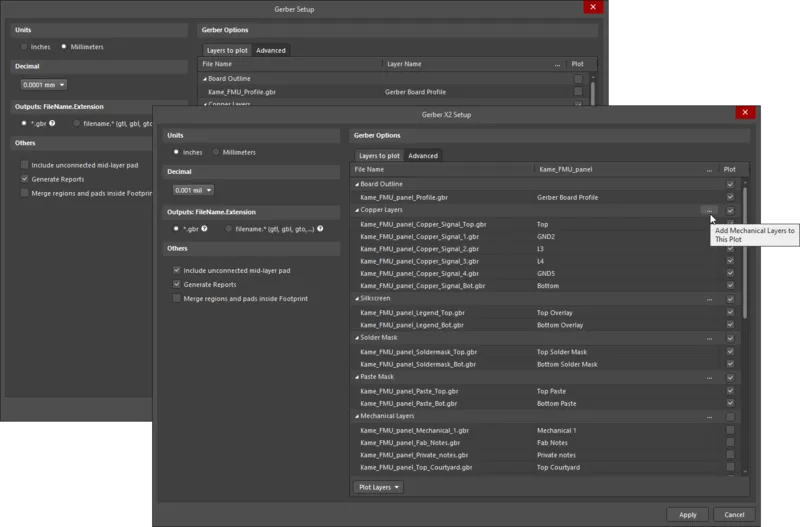Enable Merge regions and pads inside Footprint
The image size is (800, 527).
[177, 298]
